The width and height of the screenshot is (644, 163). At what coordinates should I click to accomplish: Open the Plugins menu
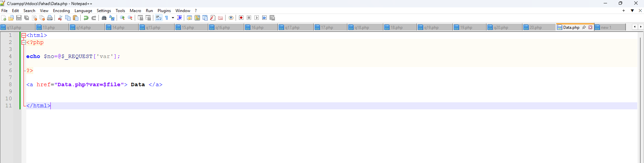coord(164,11)
